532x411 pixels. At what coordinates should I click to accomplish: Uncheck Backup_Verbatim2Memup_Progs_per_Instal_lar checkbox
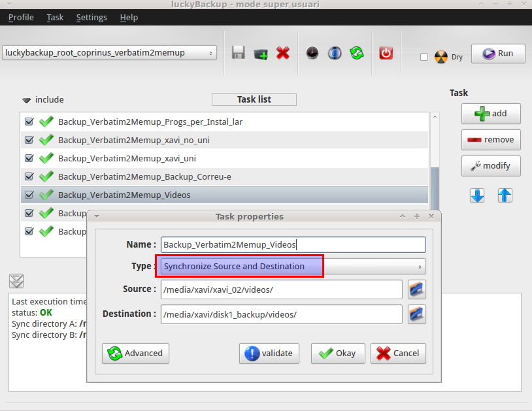(x=29, y=122)
